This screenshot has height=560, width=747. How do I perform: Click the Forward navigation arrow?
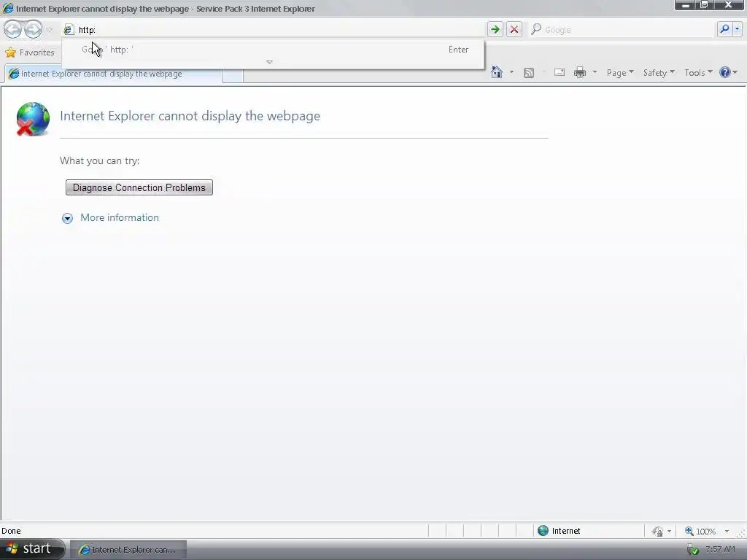[33, 29]
